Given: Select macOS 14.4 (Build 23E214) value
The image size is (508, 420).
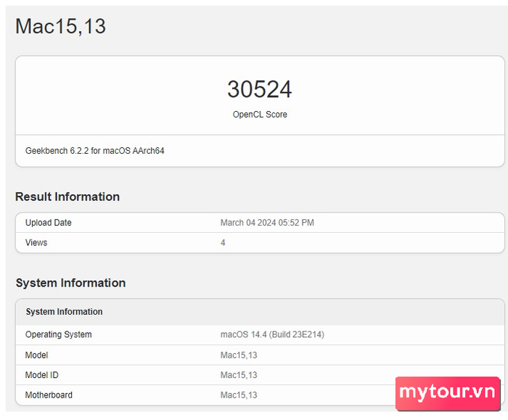Looking at the screenshot, I should coord(272,334).
